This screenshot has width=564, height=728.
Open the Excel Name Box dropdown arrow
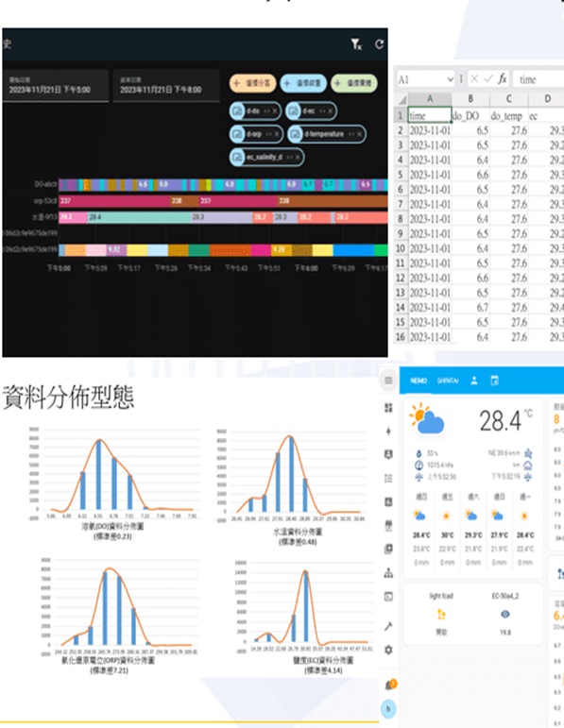(450, 79)
